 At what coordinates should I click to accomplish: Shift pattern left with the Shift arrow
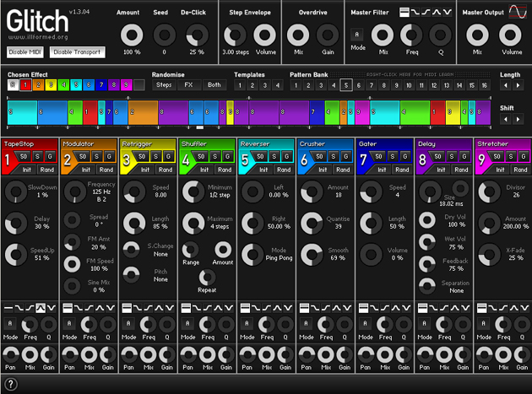click(506, 119)
